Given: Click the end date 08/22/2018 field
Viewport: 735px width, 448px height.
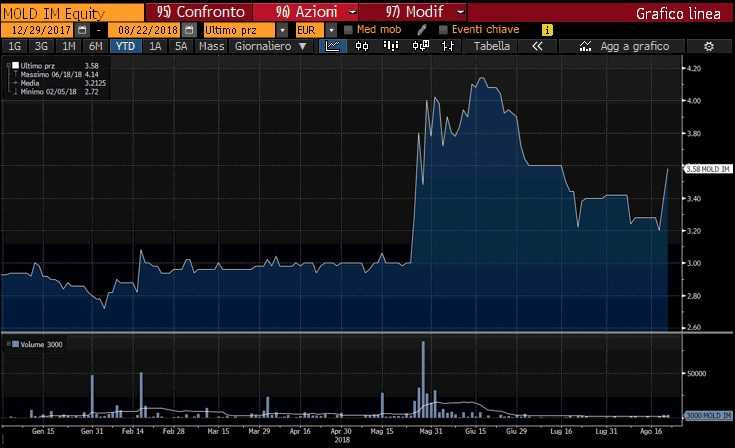Looking at the screenshot, I should pos(144,30).
